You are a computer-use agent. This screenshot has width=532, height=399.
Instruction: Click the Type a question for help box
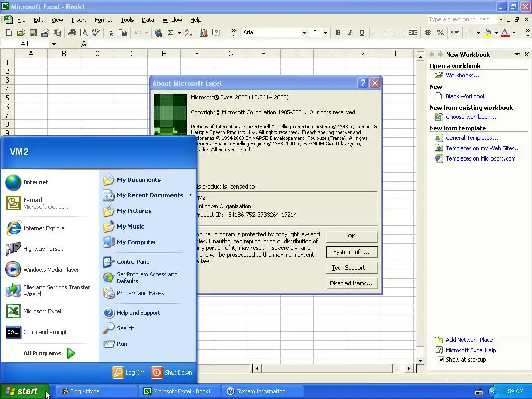tap(462, 19)
